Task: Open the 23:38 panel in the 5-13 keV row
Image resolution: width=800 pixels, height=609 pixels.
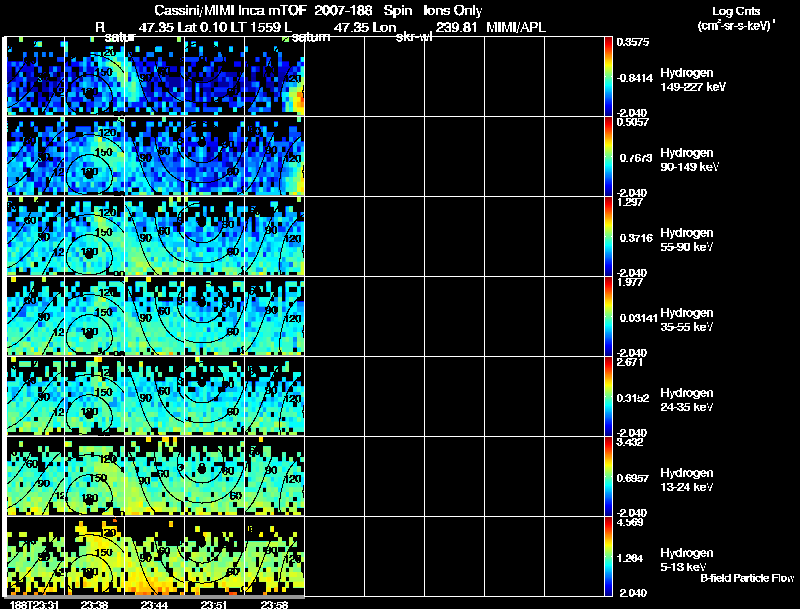Action: pos(94,556)
